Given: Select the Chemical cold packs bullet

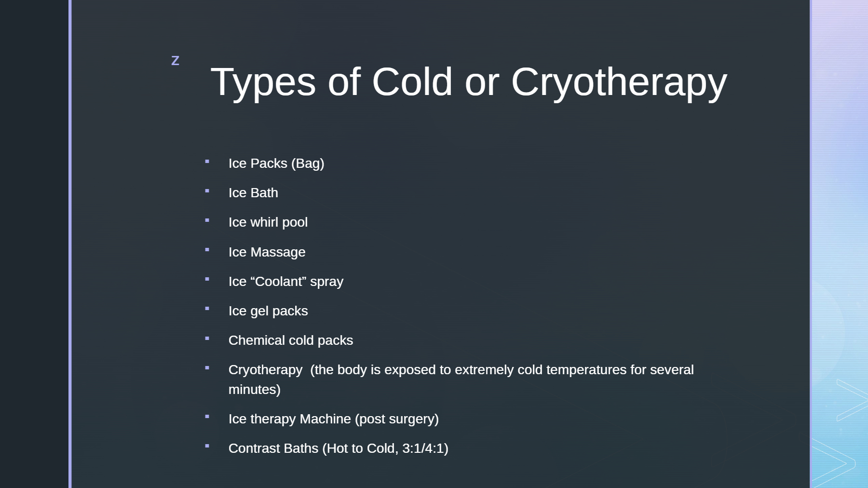Looking at the screenshot, I should pyautogui.click(x=291, y=340).
